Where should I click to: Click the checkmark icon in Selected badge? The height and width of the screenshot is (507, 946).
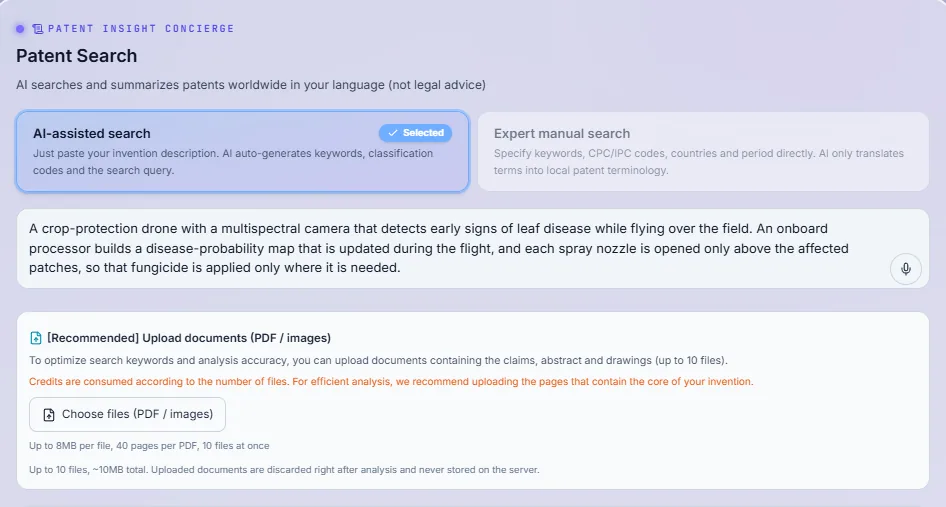point(393,133)
